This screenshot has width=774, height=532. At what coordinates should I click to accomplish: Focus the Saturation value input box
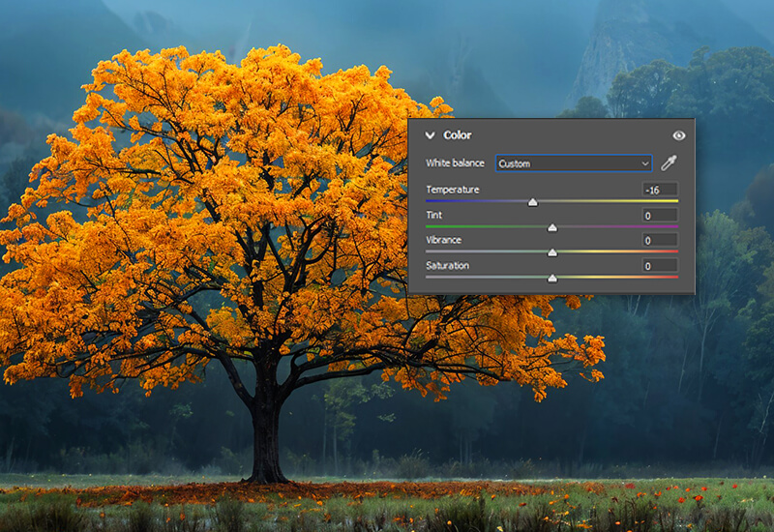659,265
